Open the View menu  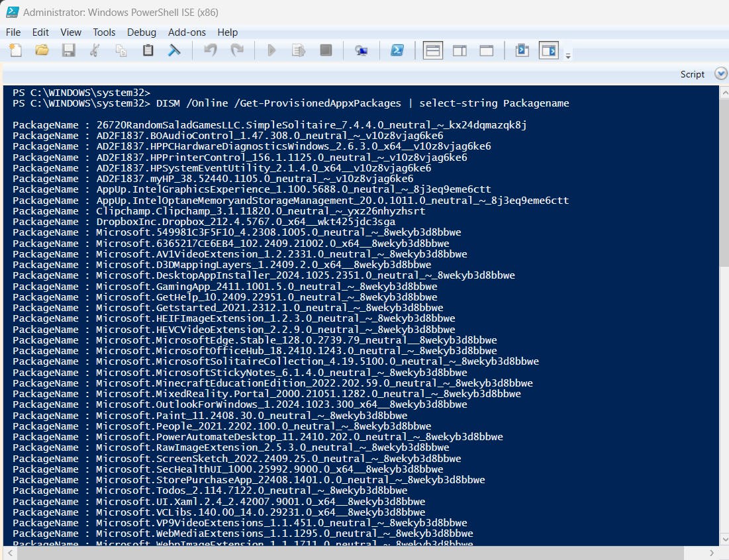71,32
